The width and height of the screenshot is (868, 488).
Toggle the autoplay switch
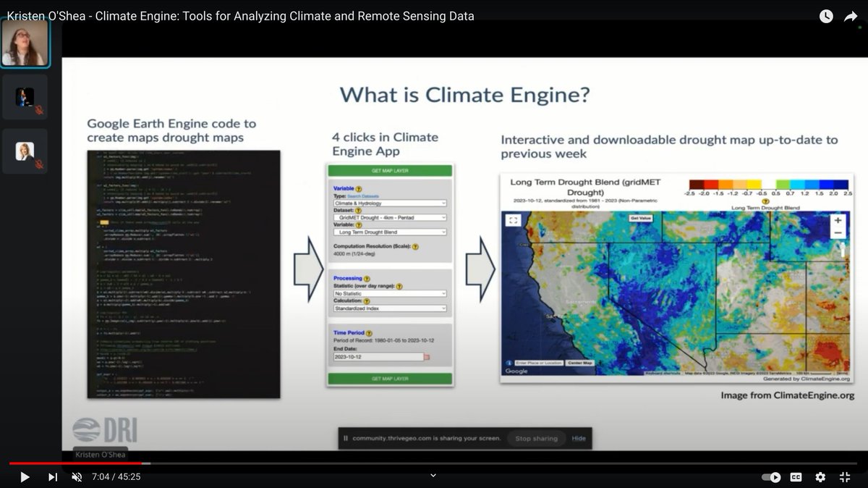click(x=772, y=477)
